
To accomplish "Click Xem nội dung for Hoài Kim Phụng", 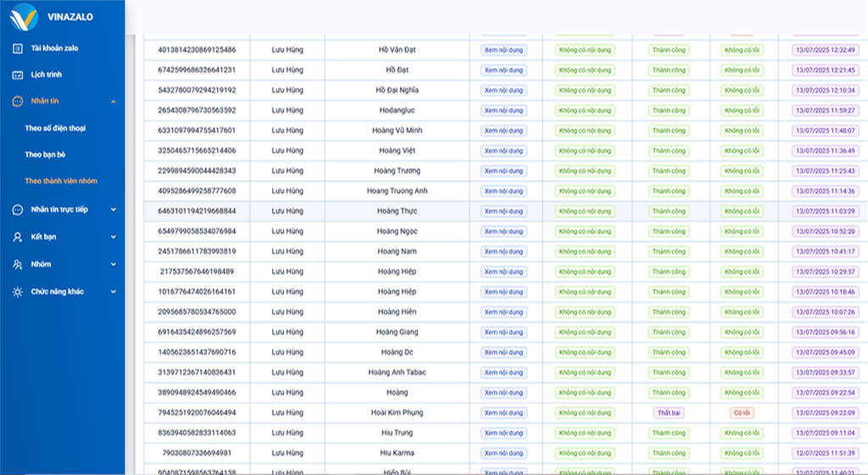I will click(504, 413).
